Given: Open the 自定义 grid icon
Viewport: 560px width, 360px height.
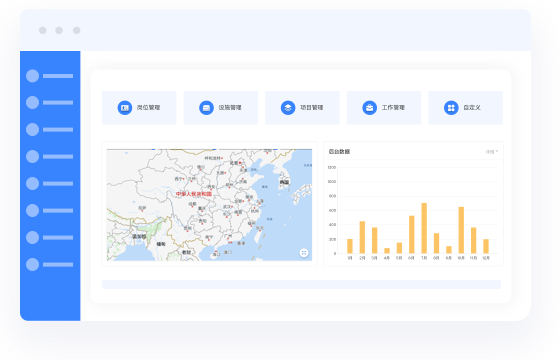Looking at the screenshot, I should (451, 108).
